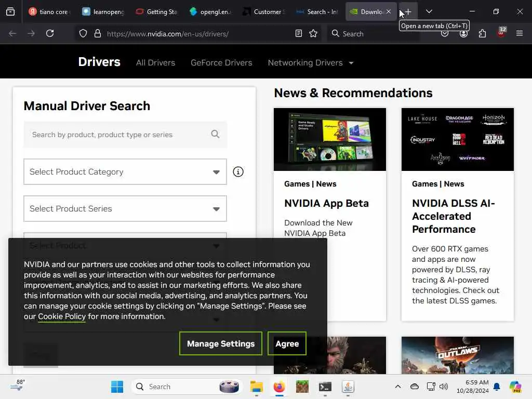This screenshot has width=532, height=399.
Task: Open Minecraft taskbar icon
Action: [302, 387]
